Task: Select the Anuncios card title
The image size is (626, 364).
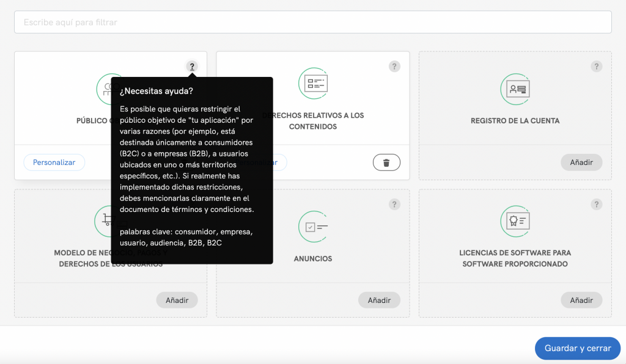Action: pyautogui.click(x=313, y=259)
